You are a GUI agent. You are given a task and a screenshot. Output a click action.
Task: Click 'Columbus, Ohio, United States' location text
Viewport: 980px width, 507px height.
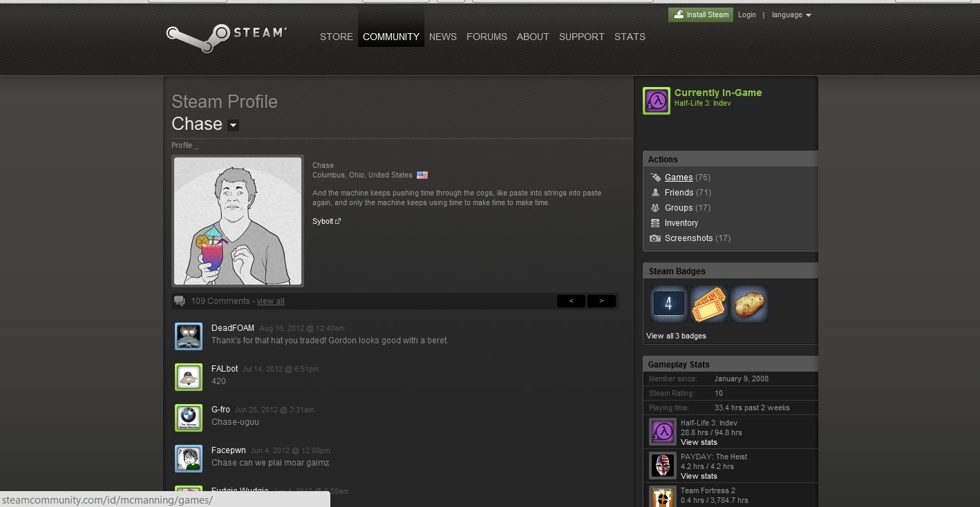click(x=362, y=175)
